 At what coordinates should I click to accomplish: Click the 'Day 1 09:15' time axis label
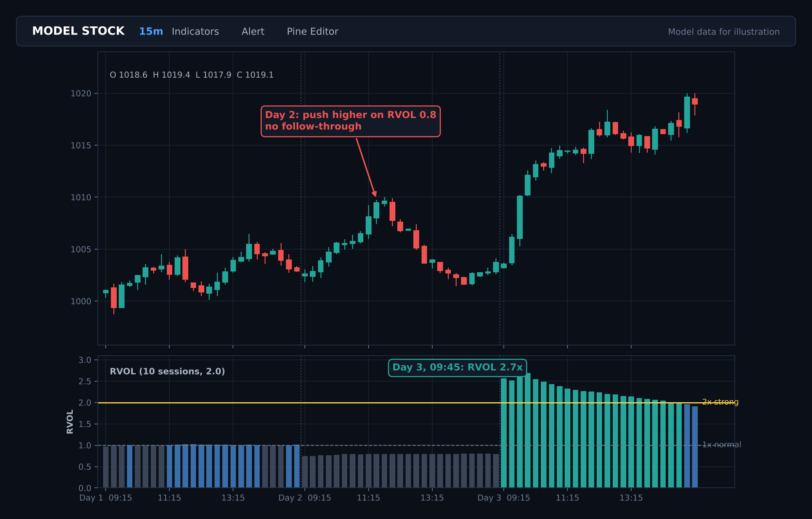pos(106,498)
